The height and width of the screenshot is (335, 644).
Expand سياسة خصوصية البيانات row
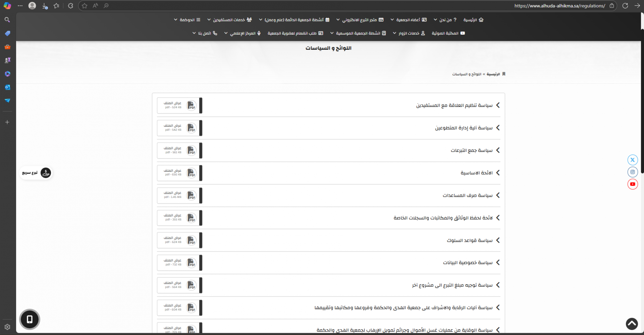click(x=468, y=263)
